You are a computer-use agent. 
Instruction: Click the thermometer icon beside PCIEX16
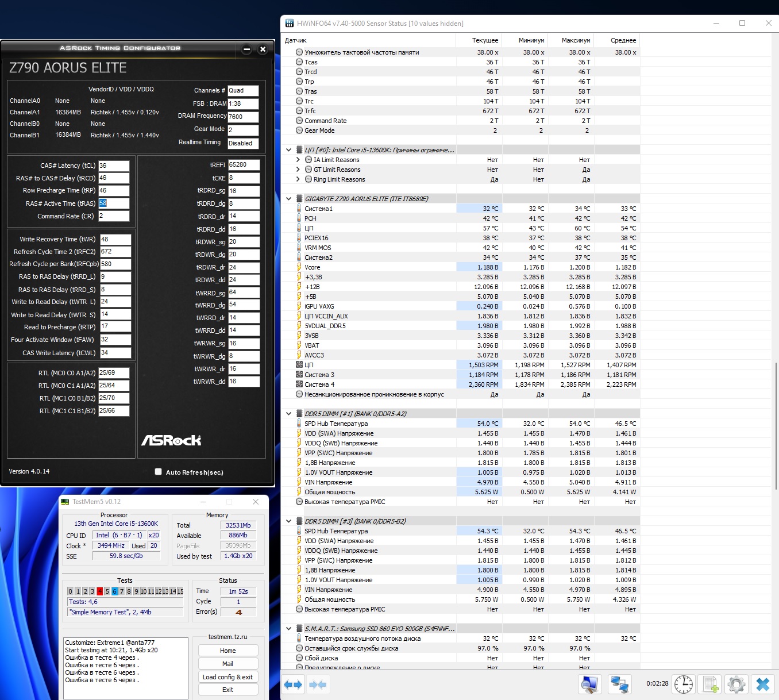pos(299,238)
